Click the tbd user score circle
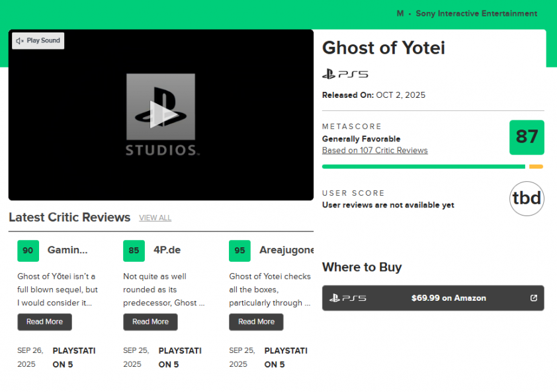The width and height of the screenshot is (557, 392). (527, 198)
